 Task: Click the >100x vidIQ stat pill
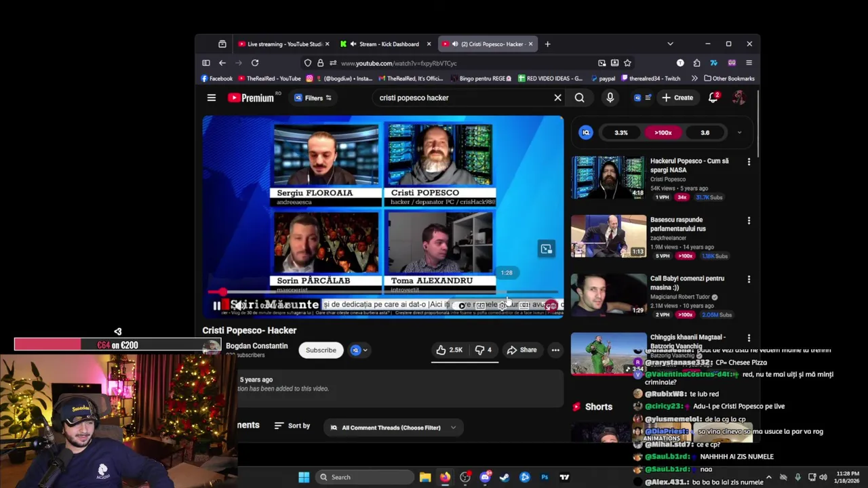tap(663, 133)
